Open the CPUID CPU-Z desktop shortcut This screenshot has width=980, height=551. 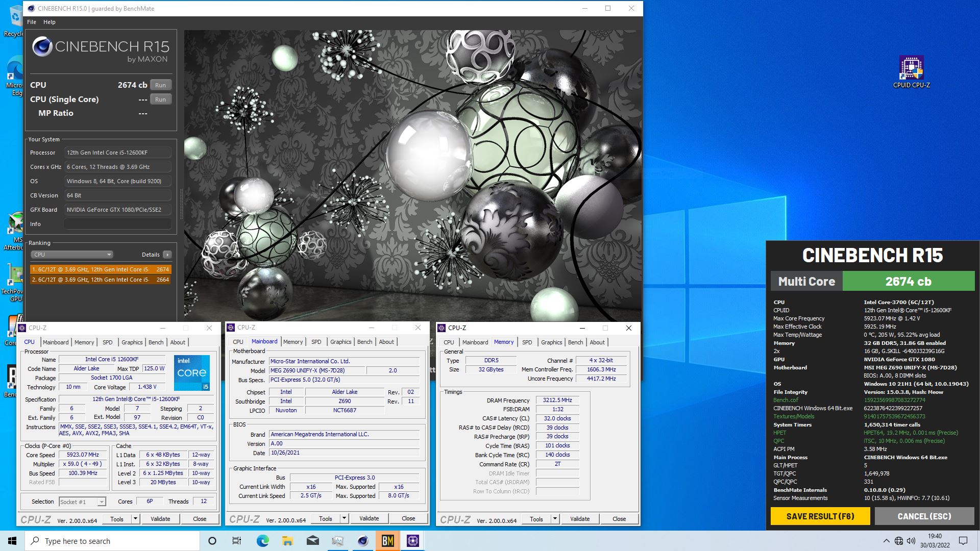[911, 71]
